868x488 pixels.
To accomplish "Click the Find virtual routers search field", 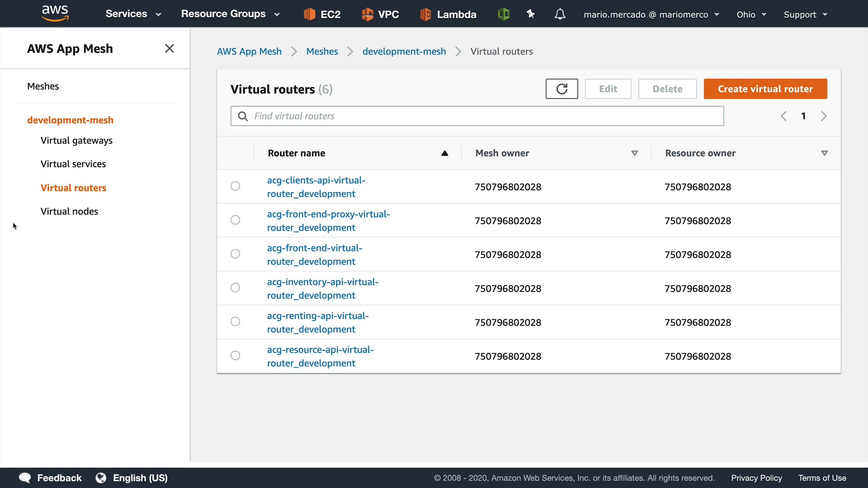I will [477, 116].
